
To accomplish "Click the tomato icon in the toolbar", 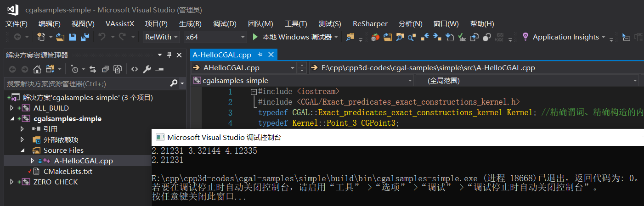I will pos(375,37).
